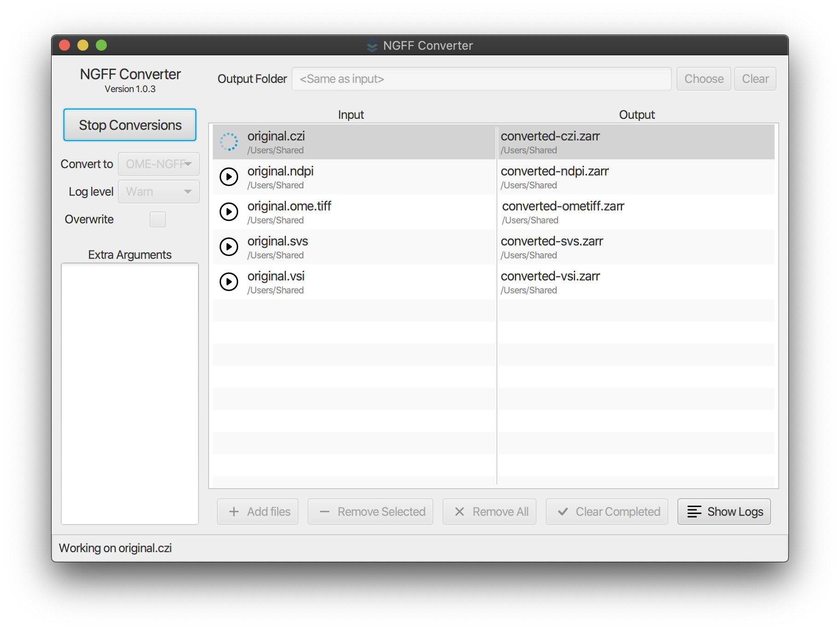Image resolution: width=840 pixels, height=630 pixels.
Task: Click the macOS green fullscreen window button
Action: point(101,45)
